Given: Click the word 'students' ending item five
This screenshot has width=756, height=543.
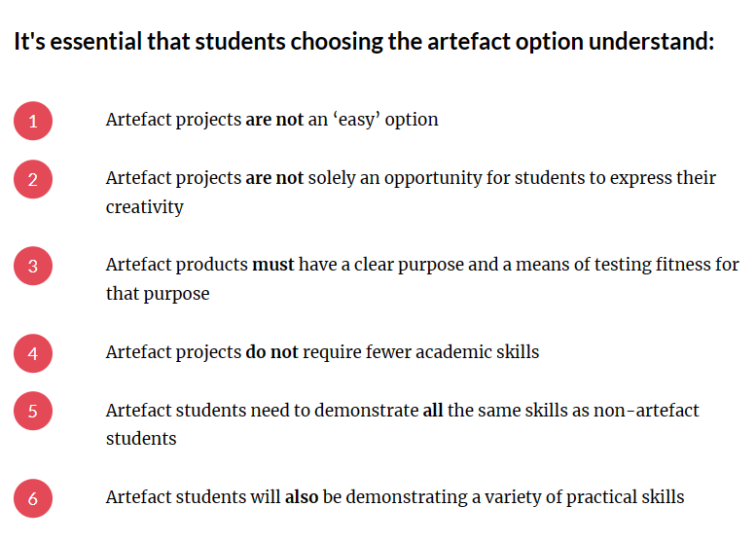Looking at the screenshot, I should (x=141, y=439).
